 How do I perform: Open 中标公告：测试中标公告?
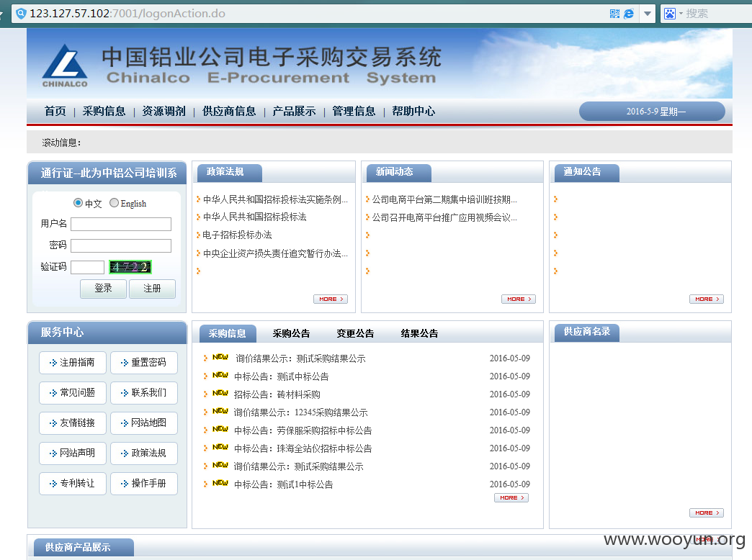click(281, 377)
